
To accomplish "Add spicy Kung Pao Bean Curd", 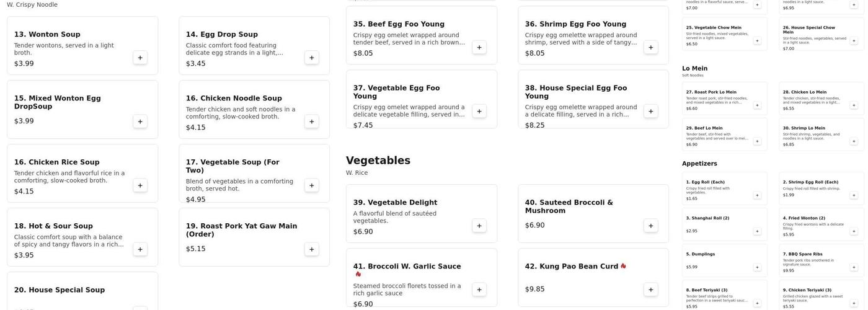I will pyautogui.click(x=651, y=290).
